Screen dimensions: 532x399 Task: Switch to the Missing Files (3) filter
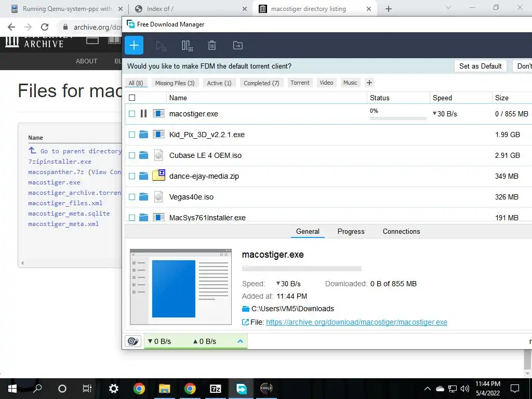(x=175, y=83)
